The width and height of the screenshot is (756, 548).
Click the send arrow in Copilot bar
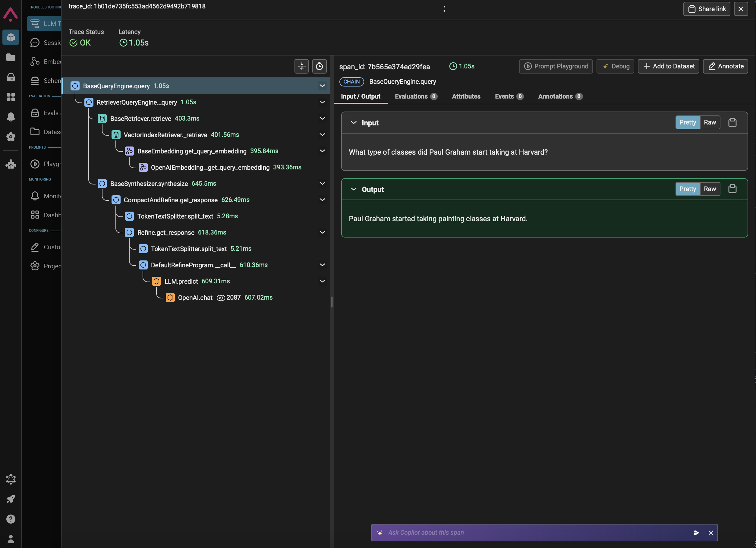click(x=696, y=533)
